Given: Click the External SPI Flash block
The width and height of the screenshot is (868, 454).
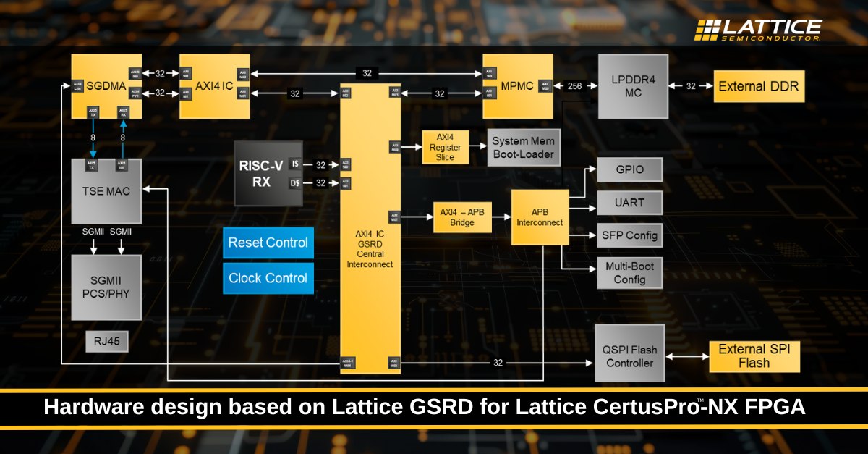Looking at the screenshot, I should [754, 356].
